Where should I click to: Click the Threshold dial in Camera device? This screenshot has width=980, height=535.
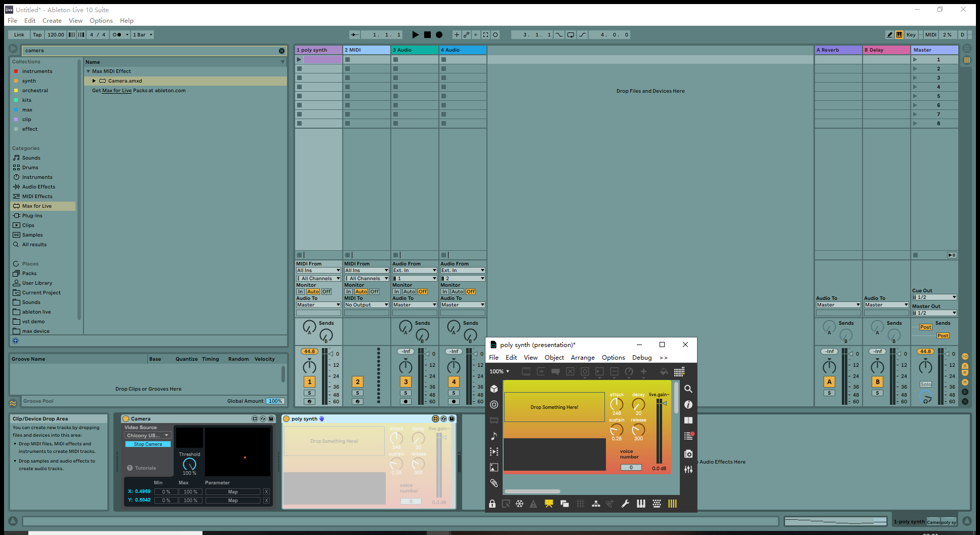click(189, 464)
